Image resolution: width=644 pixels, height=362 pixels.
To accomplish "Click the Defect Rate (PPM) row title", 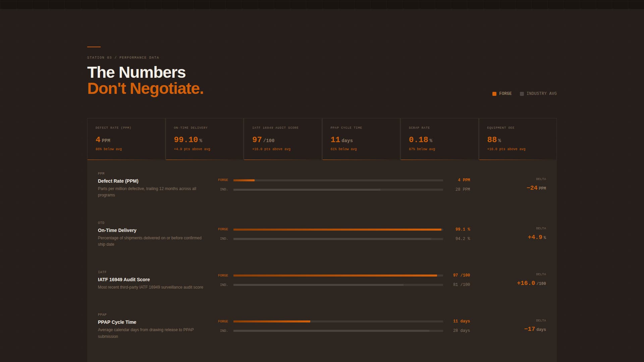I will (x=118, y=181).
